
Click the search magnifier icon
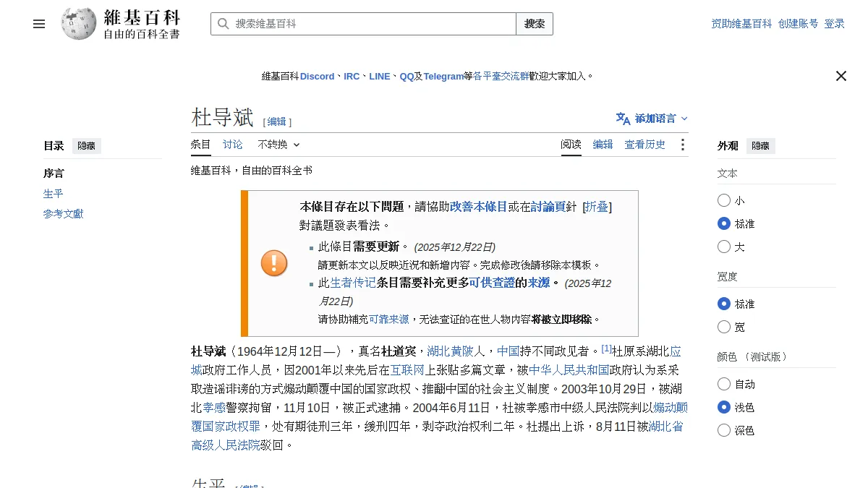point(223,24)
